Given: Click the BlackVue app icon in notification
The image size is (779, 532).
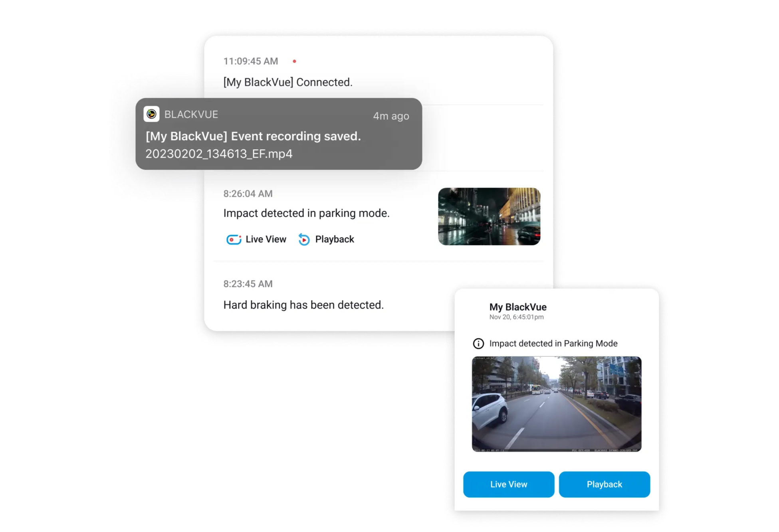Looking at the screenshot, I should [151, 114].
